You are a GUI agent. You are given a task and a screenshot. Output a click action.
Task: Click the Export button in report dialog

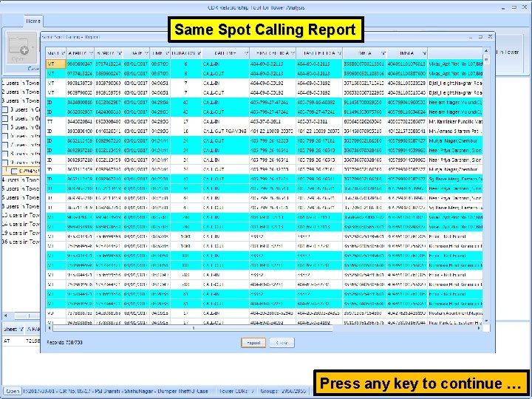click(x=253, y=343)
